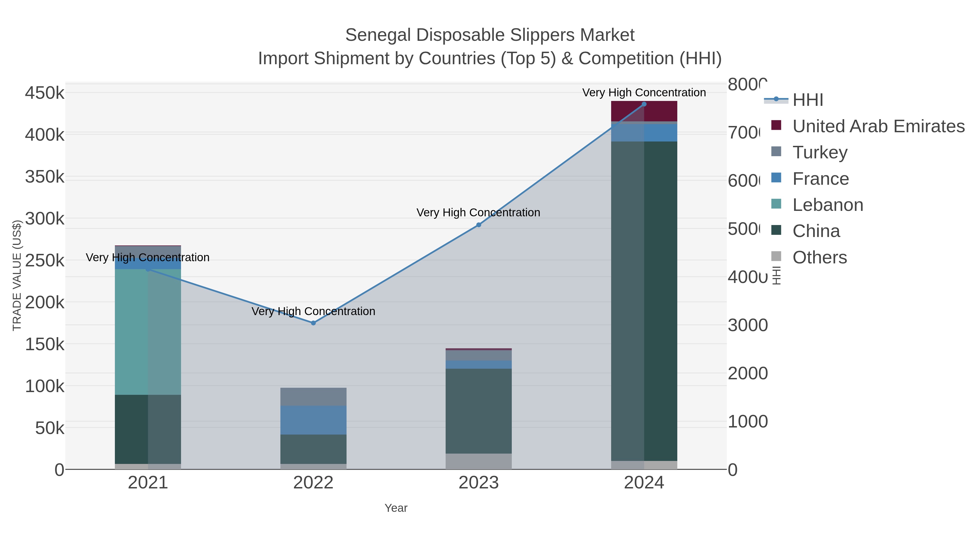Select the 2024 HHI data point

click(x=644, y=104)
